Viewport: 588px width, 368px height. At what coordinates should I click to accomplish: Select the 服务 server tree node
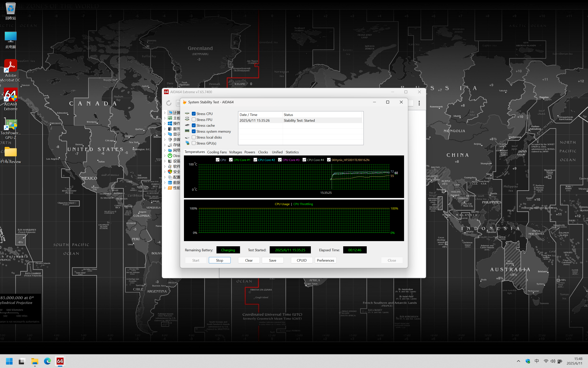click(174, 129)
